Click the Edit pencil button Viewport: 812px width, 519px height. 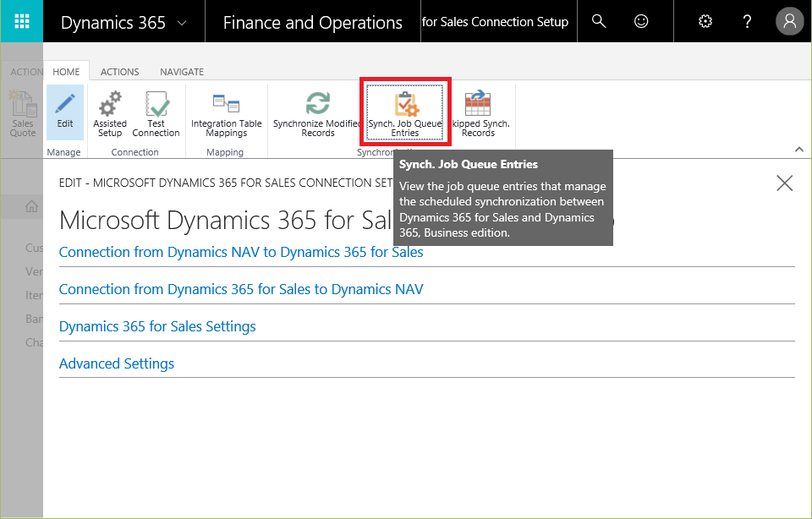(x=65, y=112)
